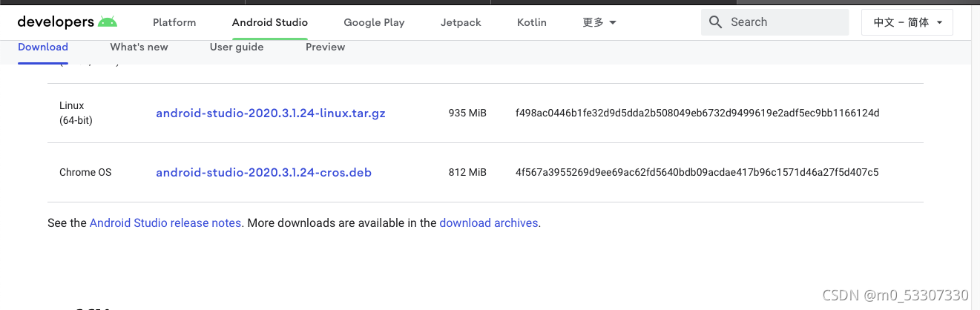This screenshot has height=310, width=980.
Task: Download android-studio-2020.3.1.24-cros.deb
Action: tap(263, 173)
